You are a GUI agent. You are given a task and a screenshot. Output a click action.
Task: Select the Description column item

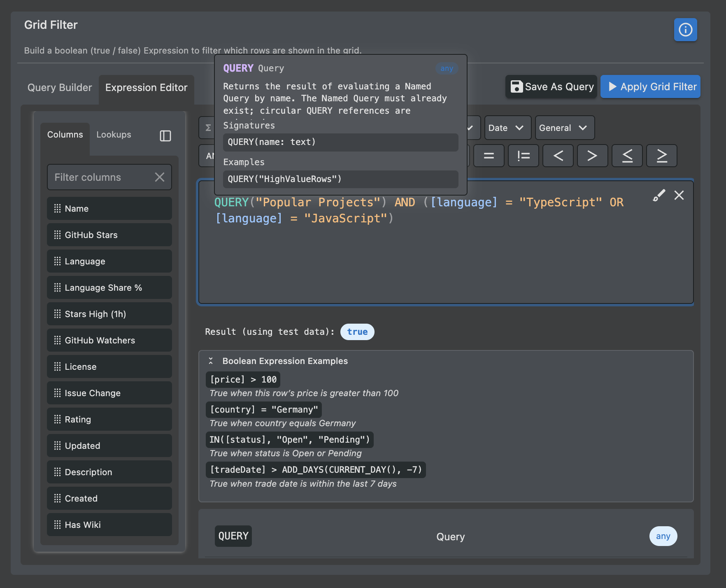(x=109, y=472)
